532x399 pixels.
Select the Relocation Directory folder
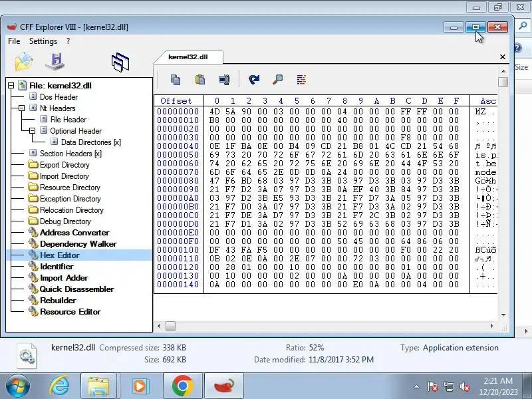coord(72,210)
